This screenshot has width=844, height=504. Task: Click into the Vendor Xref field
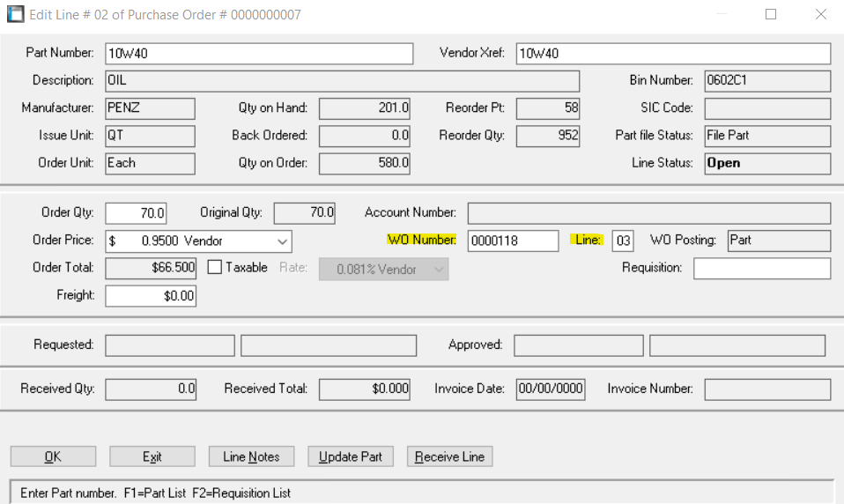(x=672, y=53)
